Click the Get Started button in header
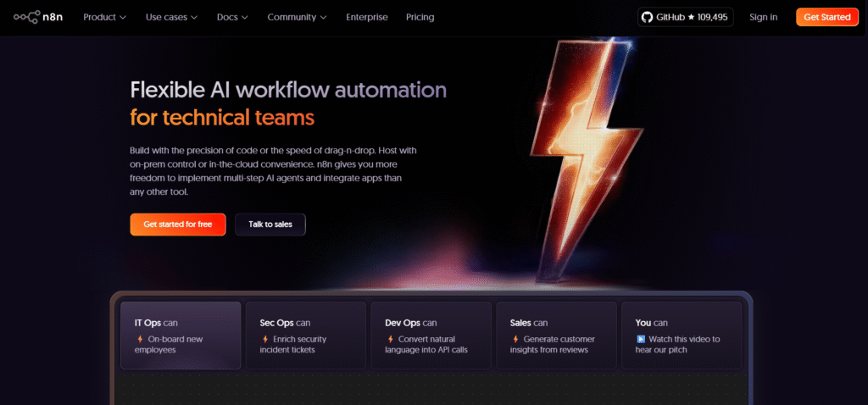Viewport: 868px width, 405px height. point(827,17)
